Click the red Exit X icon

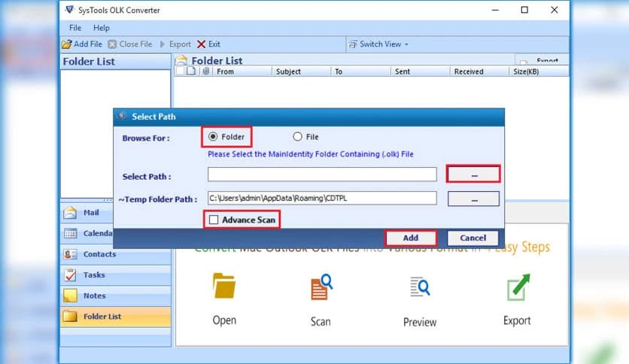pos(202,44)
